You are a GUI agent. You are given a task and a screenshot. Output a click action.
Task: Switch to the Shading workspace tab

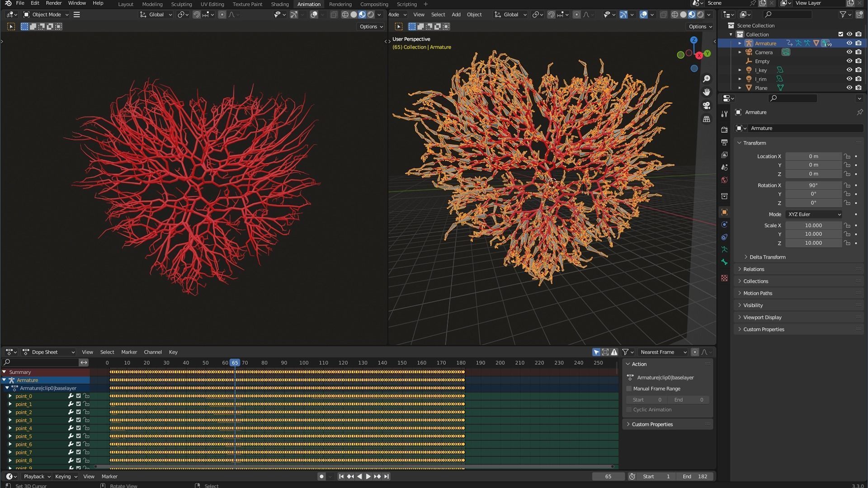click(x=279, y=4)
